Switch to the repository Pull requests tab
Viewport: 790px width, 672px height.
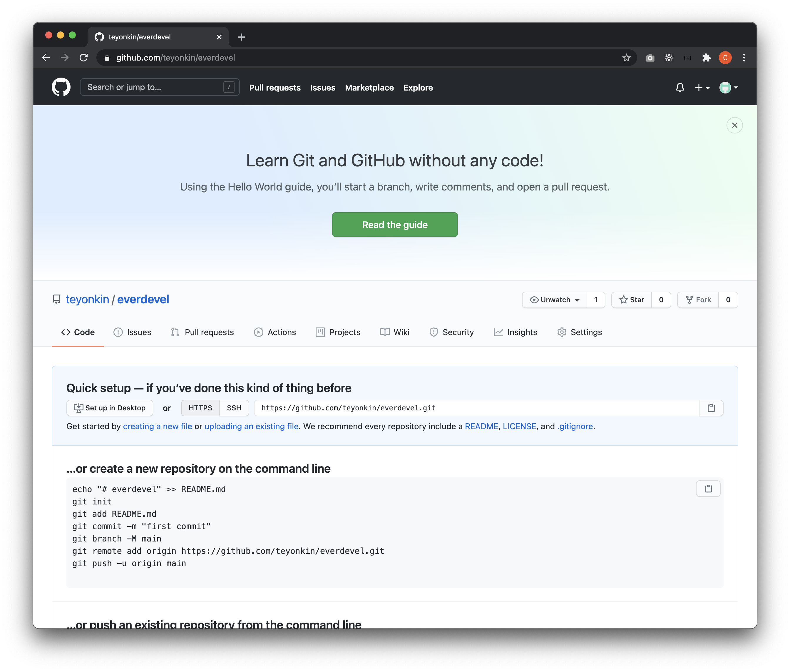tap(202, 332)
